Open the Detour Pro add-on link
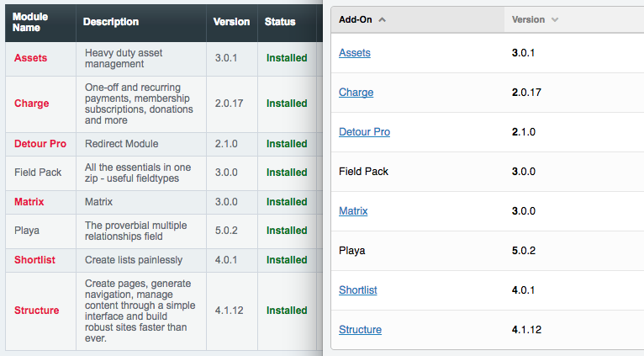 (364, 132)
